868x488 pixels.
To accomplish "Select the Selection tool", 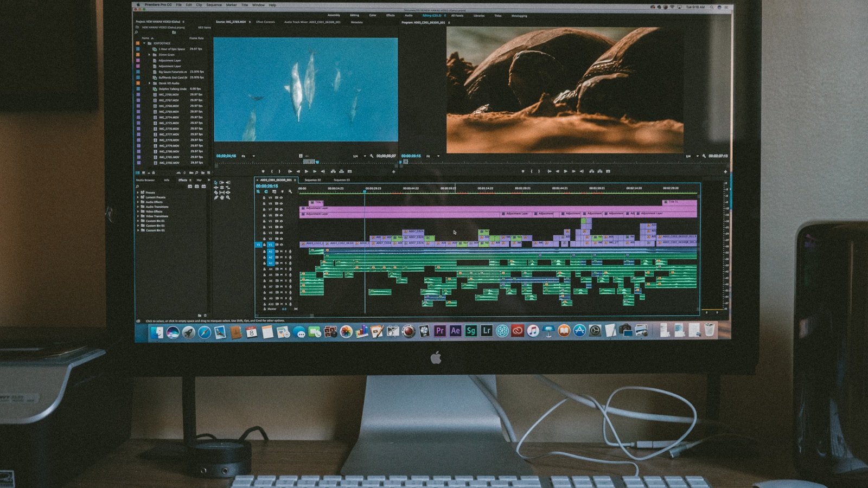I will pos(216,182).
